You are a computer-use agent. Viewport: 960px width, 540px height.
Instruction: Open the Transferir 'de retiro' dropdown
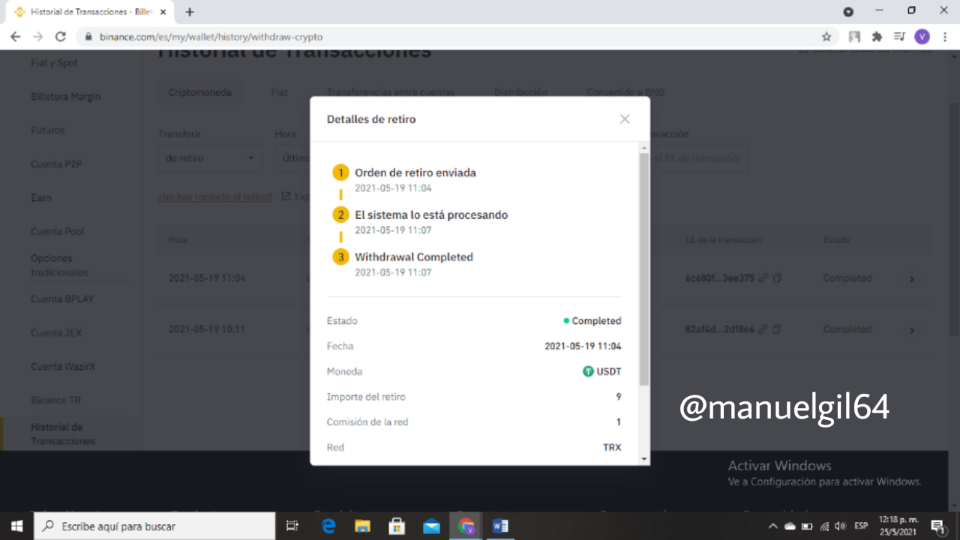tap(209, 158)
